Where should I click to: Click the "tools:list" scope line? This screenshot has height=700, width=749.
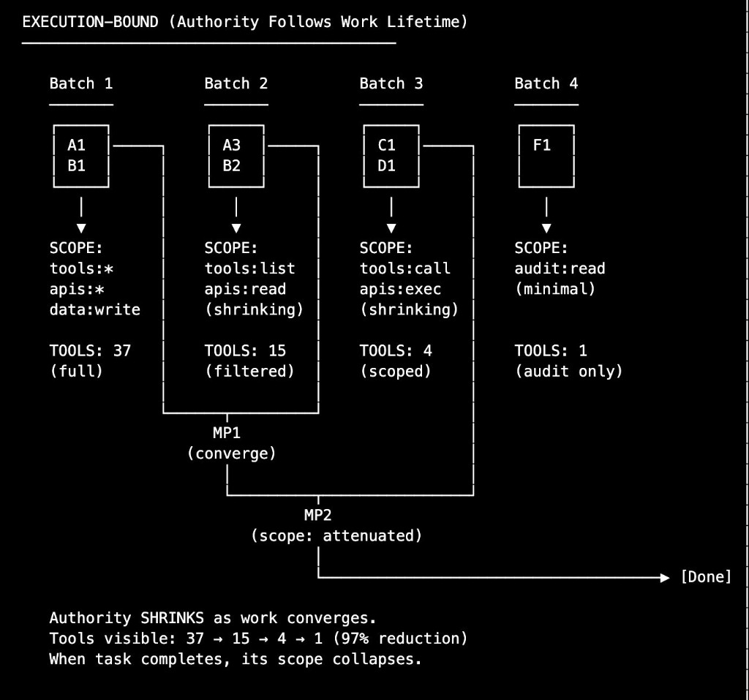(250, 268)
